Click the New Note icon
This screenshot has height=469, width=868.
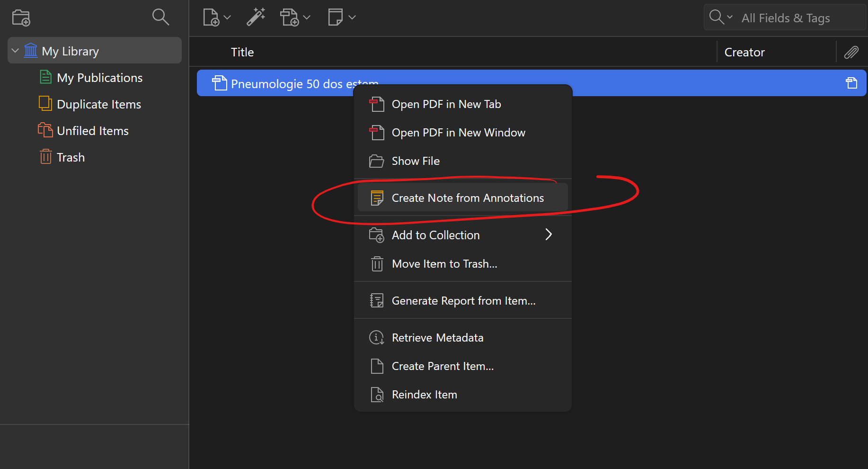tap(335, 17)
